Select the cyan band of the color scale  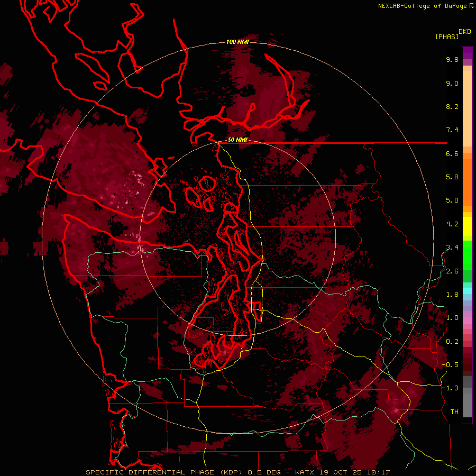pyautogui.click(x=467, y=290)
